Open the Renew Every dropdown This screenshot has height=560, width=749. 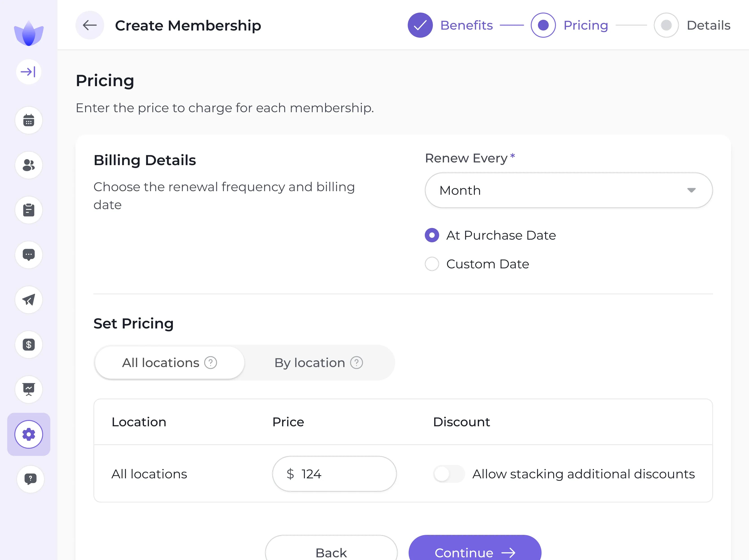568,190
